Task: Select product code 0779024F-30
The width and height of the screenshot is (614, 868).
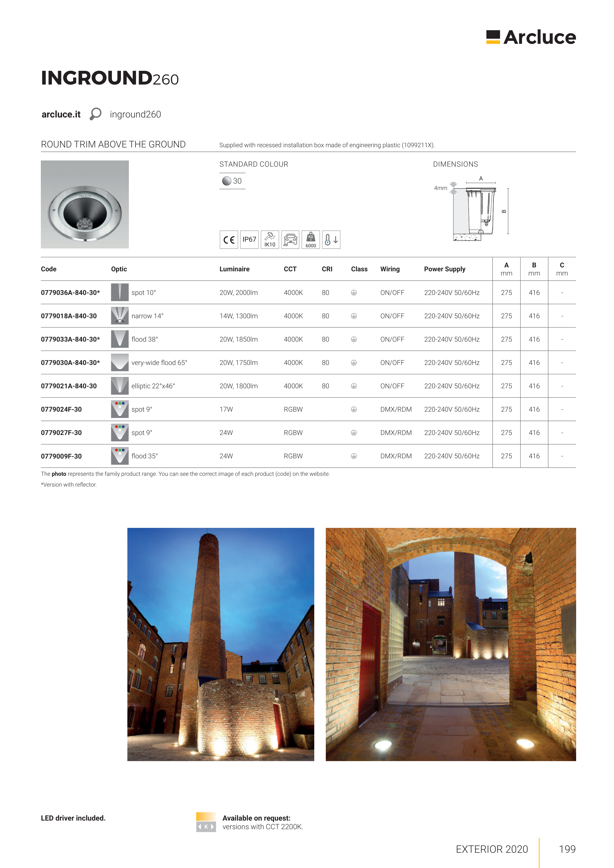Action: point(61,409)
